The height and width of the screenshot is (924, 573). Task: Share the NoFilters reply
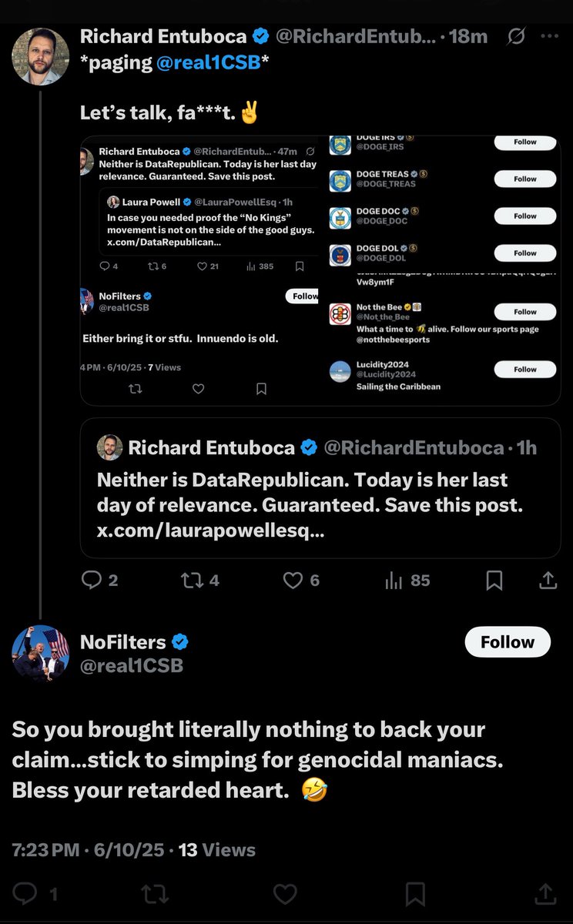pos(545,893)
